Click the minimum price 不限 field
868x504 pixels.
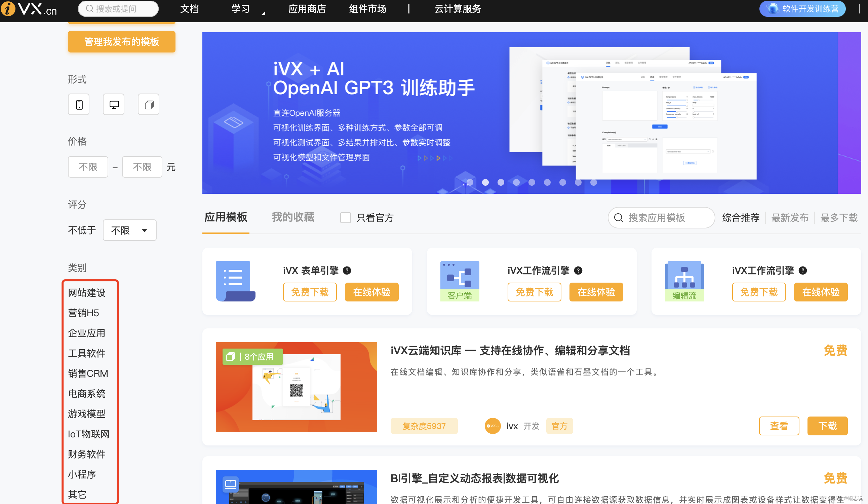pos(88,167)
